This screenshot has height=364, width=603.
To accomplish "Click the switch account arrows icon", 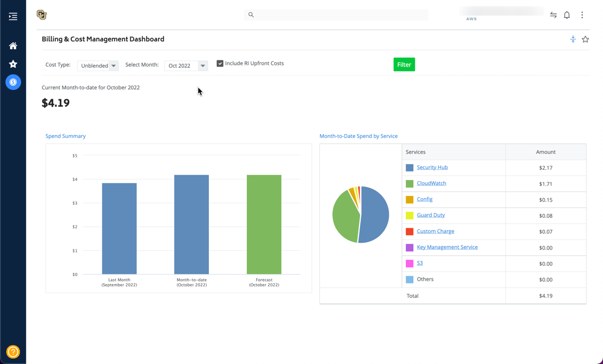I will [x=553, y=15].
